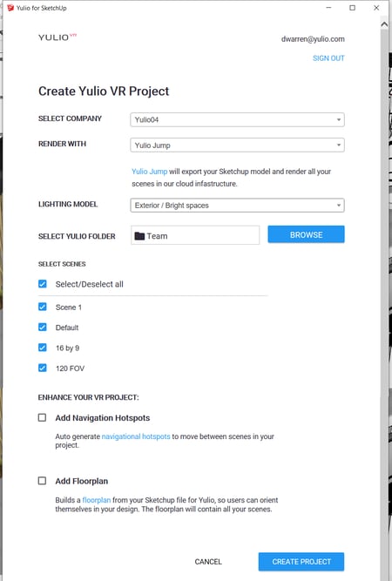Click the Yulio logo at top

57,37
